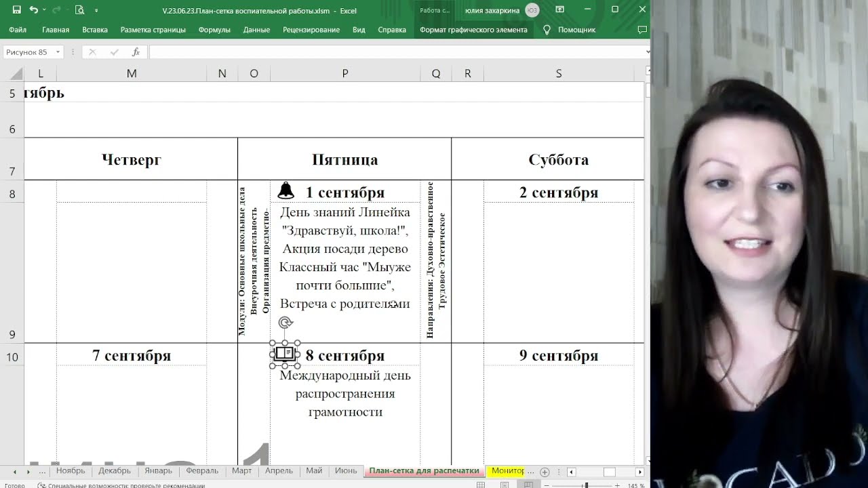Open the Файл menu
The image size is (868, 488).
(18, 30)
